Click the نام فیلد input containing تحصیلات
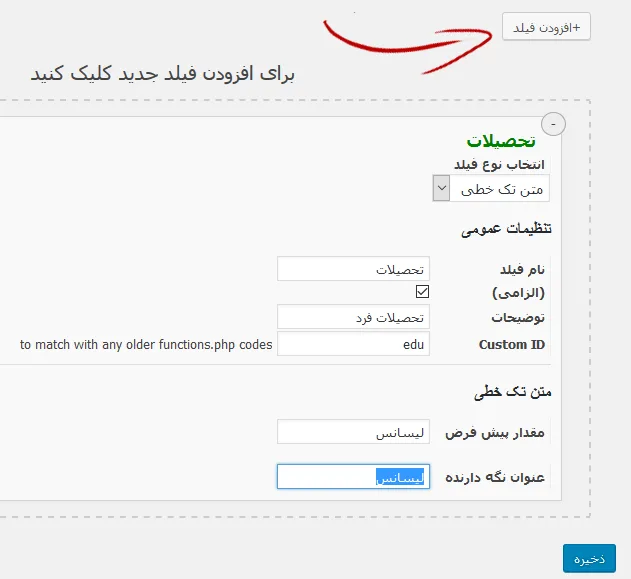The image size is (631, 579). [x=353, y=268]
